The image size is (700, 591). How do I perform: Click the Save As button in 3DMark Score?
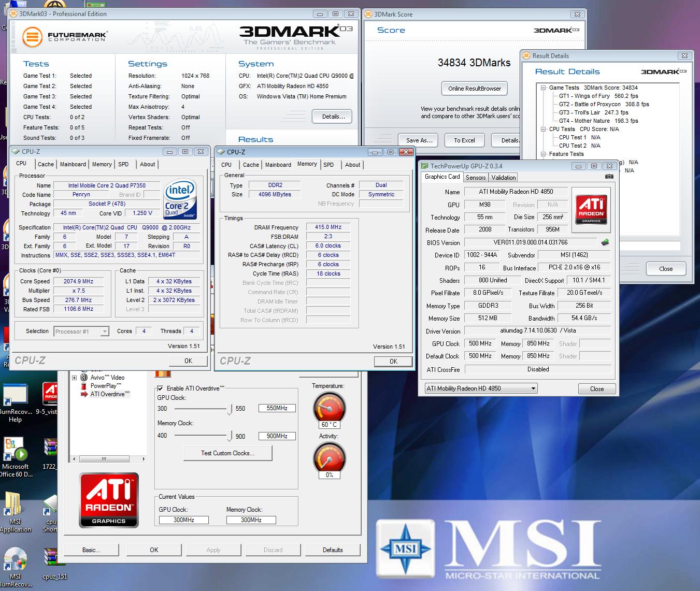(x=419, y=140)
